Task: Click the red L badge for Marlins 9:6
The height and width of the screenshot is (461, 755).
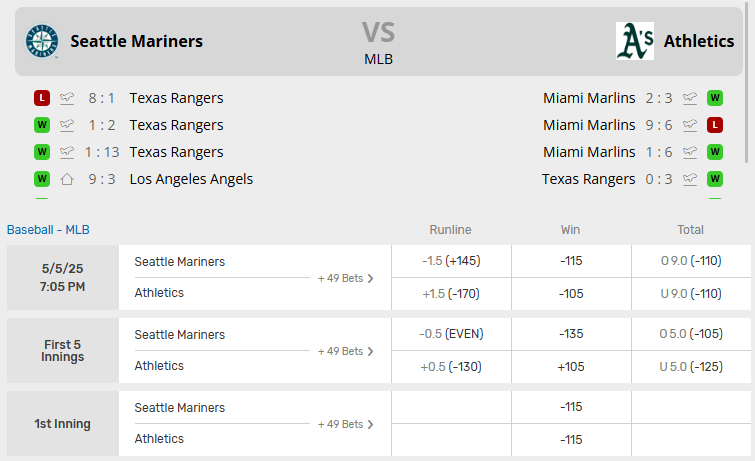Action: [x=715, y=125]
